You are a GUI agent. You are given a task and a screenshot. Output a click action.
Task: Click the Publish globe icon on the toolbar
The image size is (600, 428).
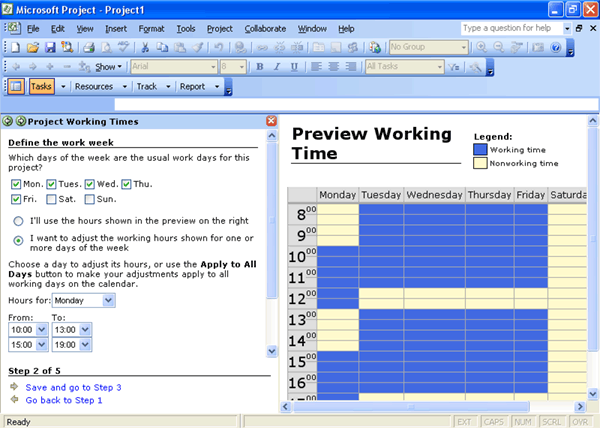(375, 47)
